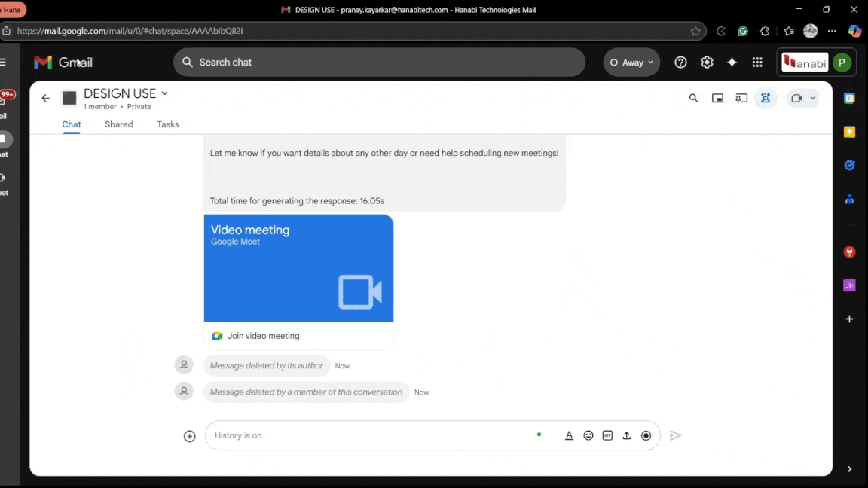Image resolution: width=868 pixels, height=488 pixels.
Task: Insert a GIF into message
Action: pyautogui.click(x=607, y=435)
